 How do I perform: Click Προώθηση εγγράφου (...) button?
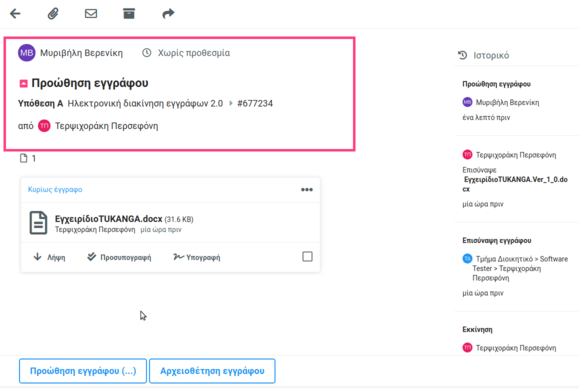pos(83,371)
